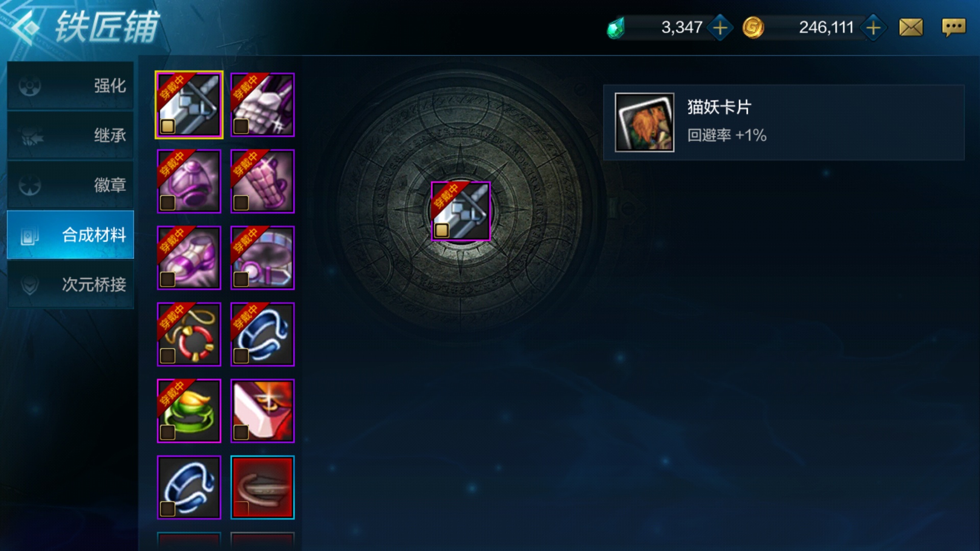This screenshot has height=551, width=980.
Task: Go back using the blacksmith back arrow
Action: [26, 28]
